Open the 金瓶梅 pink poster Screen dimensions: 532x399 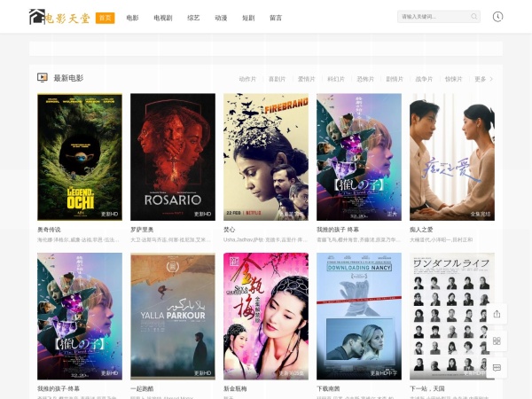click(266, 317)
